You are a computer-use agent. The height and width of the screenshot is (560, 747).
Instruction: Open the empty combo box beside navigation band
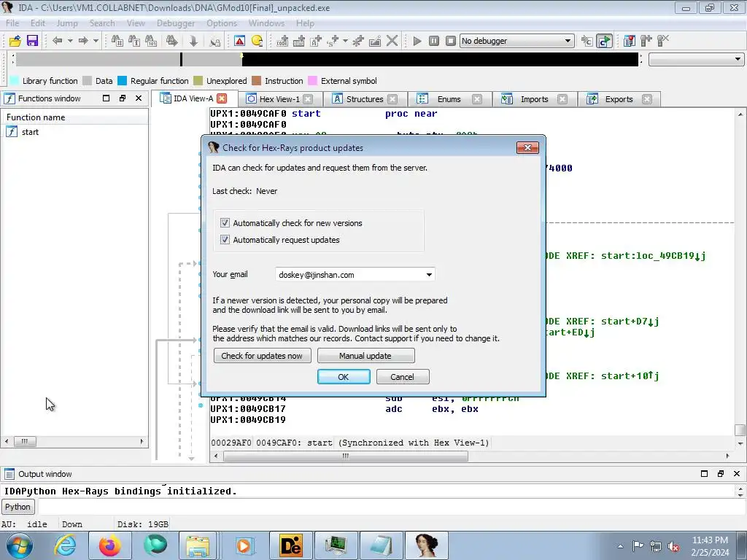(696, 60)
